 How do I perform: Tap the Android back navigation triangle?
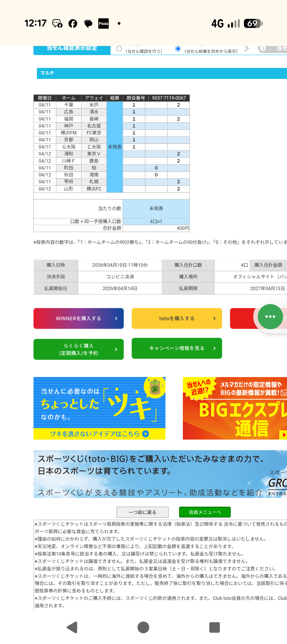point(72,628)
